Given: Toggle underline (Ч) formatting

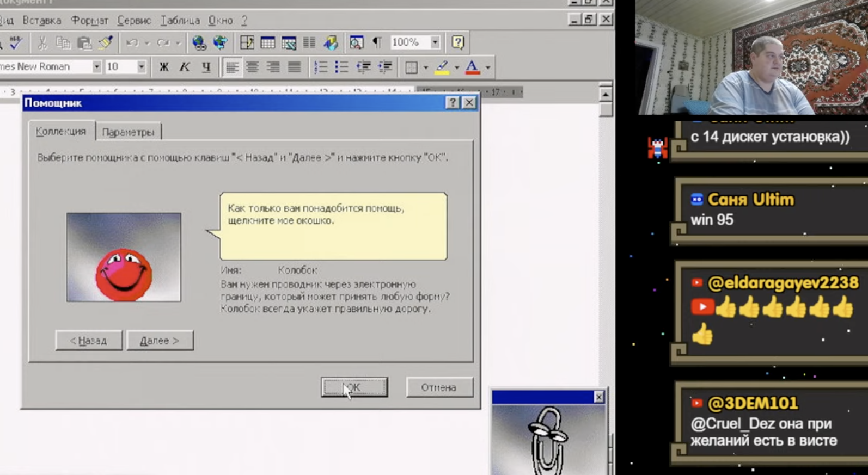Looking at the screenshot, I should pyautogui.click(x=206, y=67).
